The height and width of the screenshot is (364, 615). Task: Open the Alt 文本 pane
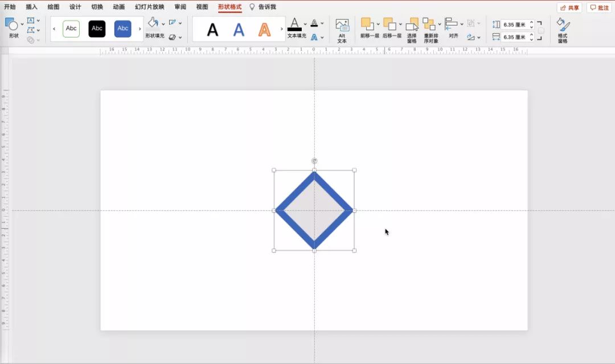click(342, 31)
